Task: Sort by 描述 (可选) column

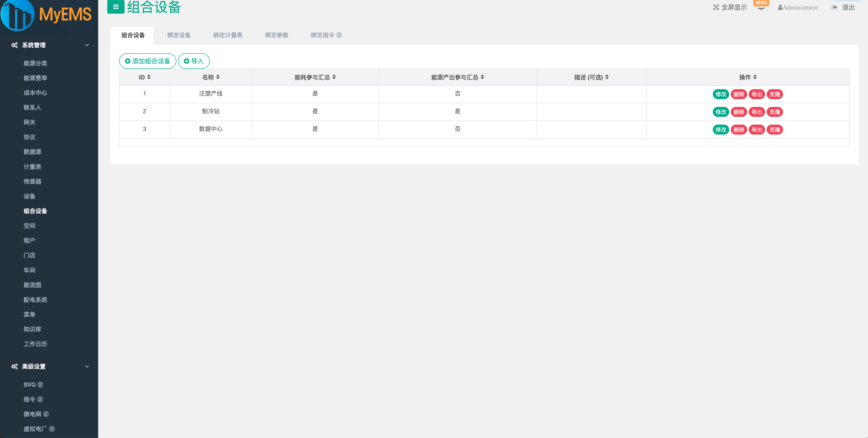Action: coord(607,77)
